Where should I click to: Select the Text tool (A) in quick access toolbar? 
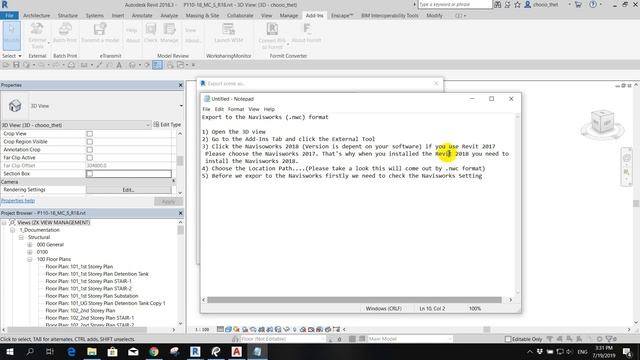(x=119, y=65)
